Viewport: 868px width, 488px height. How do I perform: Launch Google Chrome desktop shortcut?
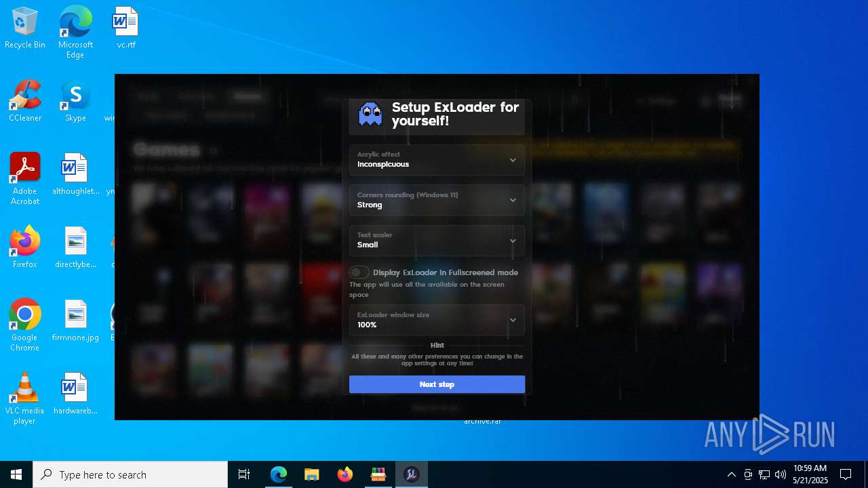25,325
